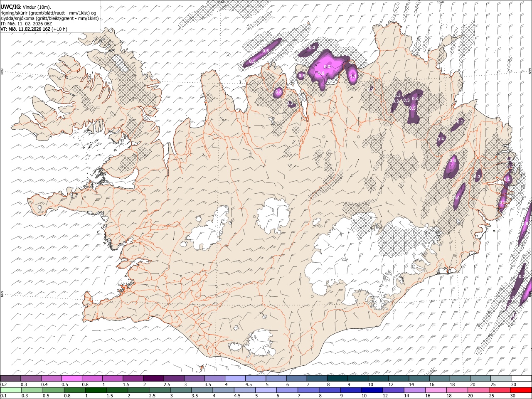Click the '0.8' value on the large pink snow area
Viewport: 532px width, 399px height.
[322, 73]
